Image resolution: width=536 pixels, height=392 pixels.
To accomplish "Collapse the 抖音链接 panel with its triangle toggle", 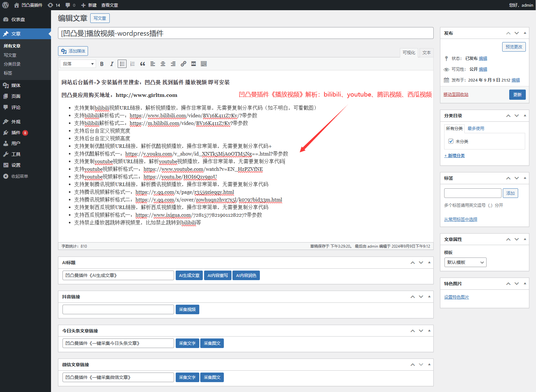I will coord(429,297).
